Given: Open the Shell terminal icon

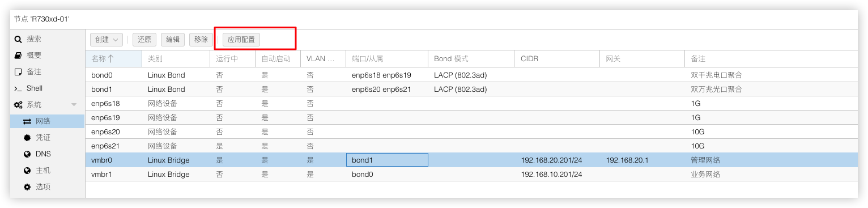Looking at the screenshot, I should (18, 88).
